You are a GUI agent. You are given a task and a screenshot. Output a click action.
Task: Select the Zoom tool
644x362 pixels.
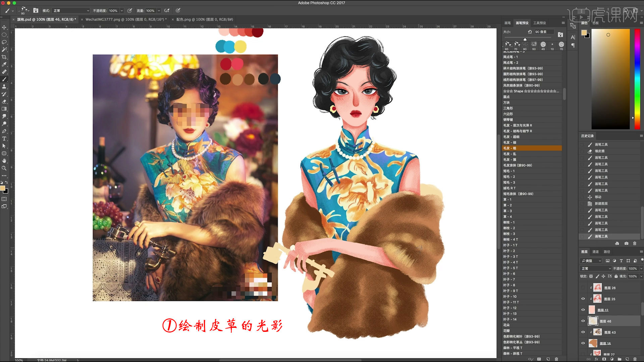click(x=4, y=168)
